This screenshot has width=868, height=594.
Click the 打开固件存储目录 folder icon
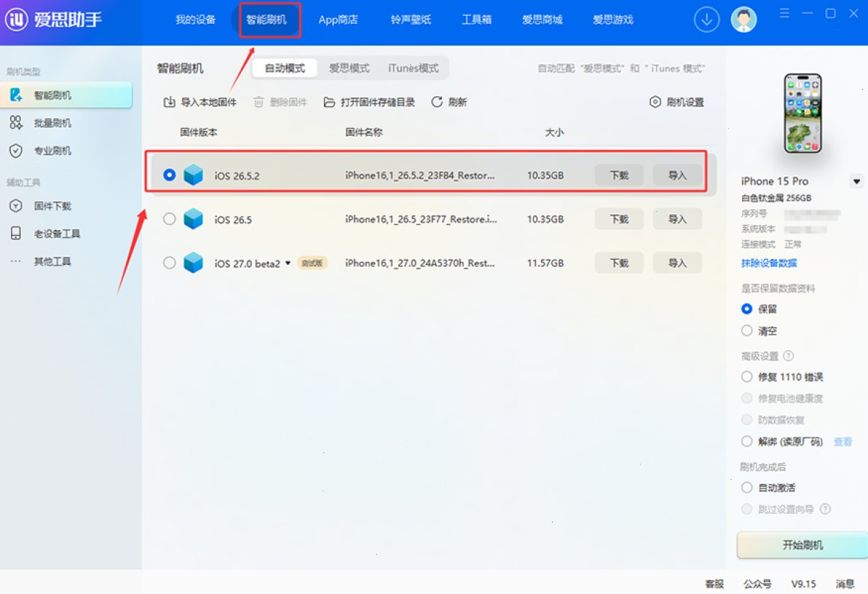(x=329, y=102)
